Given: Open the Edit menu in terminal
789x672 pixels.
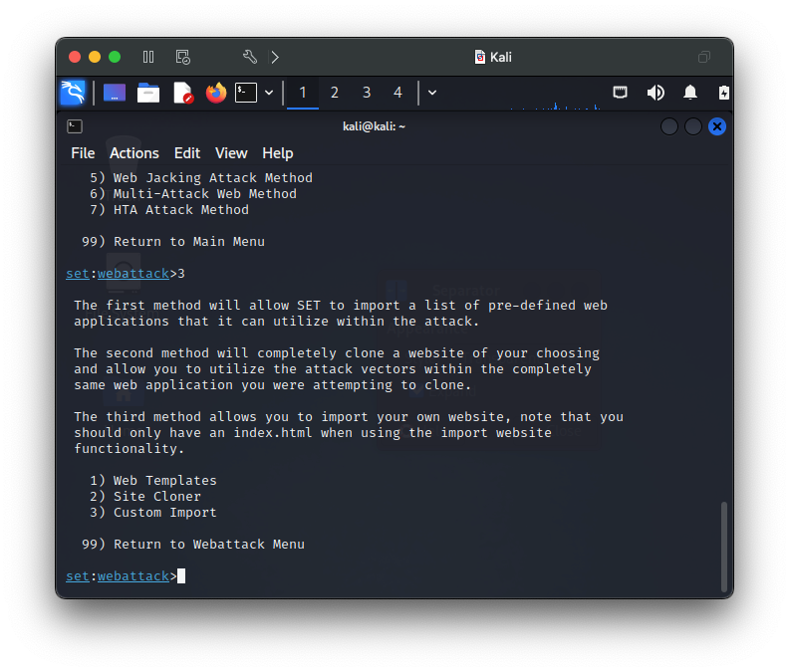Looking at the screenshot, I should pyautogui.click(x=187, y=153).
